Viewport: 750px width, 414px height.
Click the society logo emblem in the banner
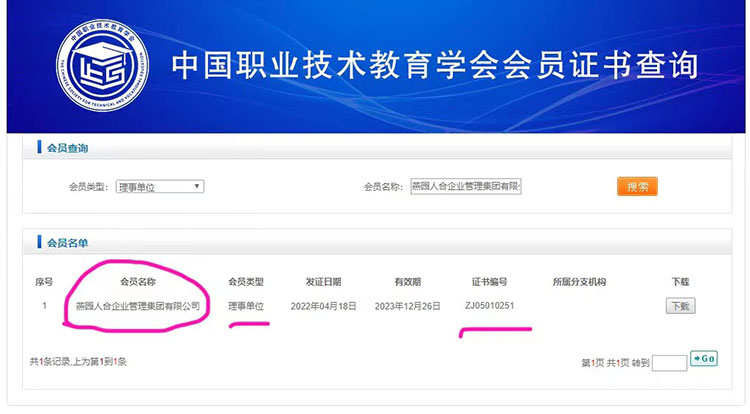102,65
